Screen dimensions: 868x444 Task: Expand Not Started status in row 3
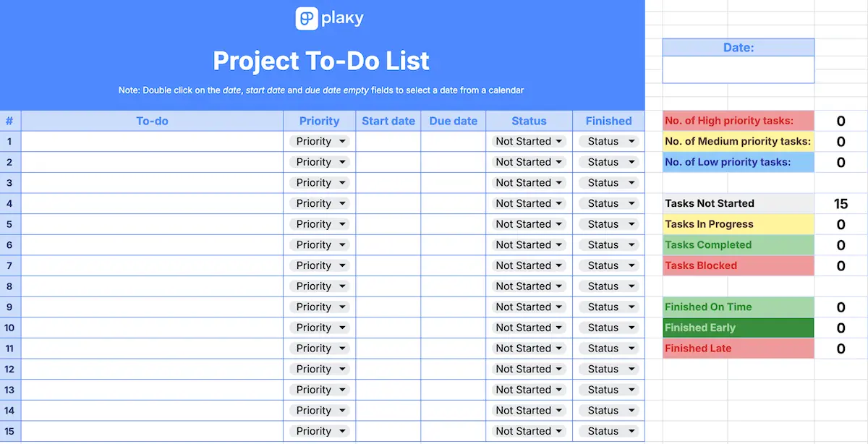(529, 183)
